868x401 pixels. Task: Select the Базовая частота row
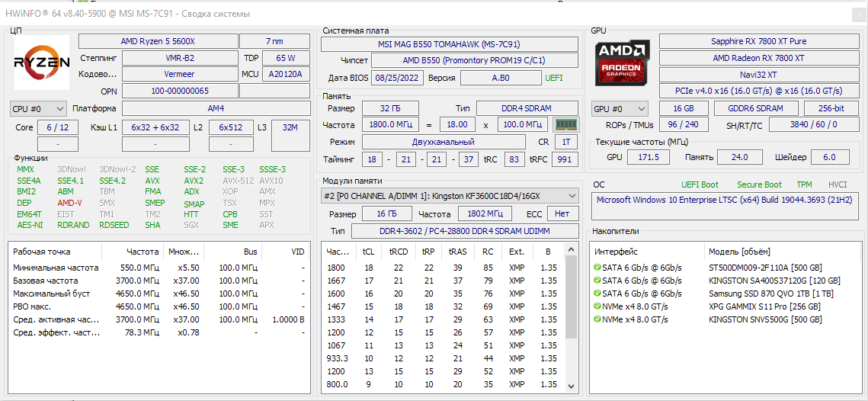pos(159,281)
